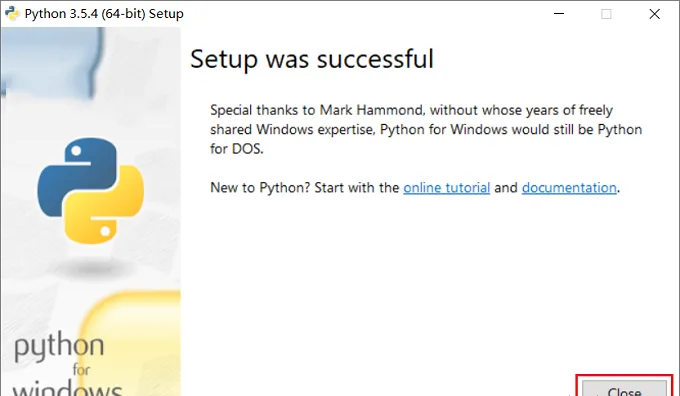680x396 pixels.
Task: Click the Python icon in title bar
Action: (12, 13)
